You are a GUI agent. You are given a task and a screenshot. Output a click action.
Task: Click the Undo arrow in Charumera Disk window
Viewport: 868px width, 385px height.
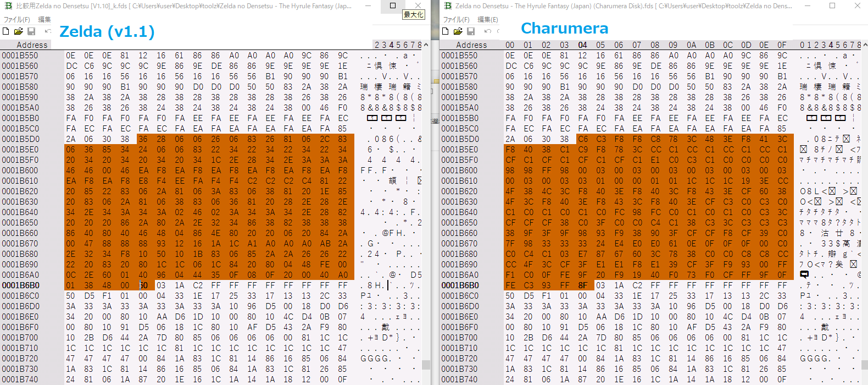[x=487, y=31]
